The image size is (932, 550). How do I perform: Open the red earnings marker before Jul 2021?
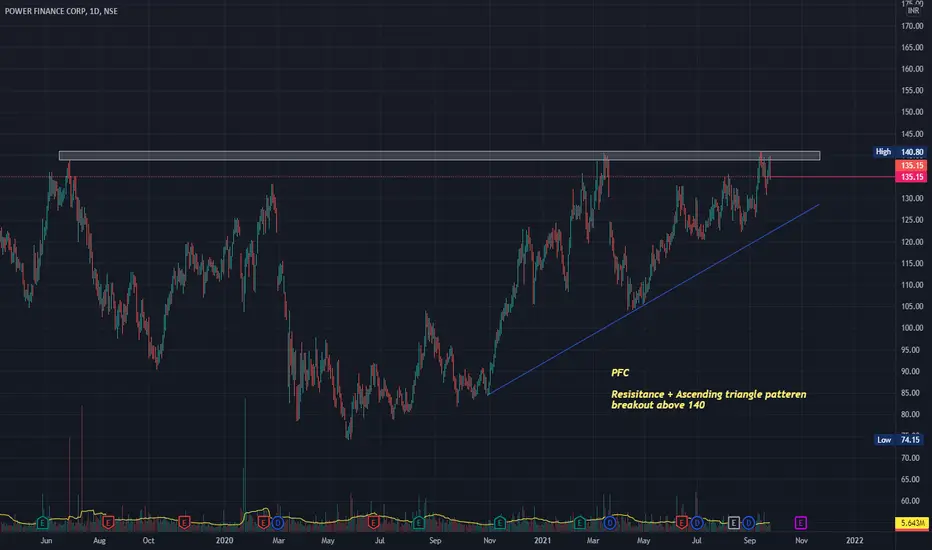pos(682,523)
